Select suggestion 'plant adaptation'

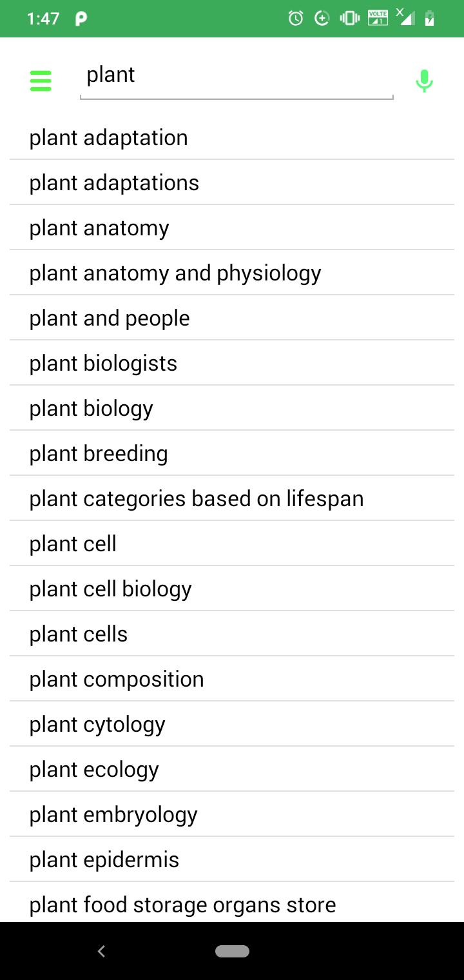tap(232, 137)
